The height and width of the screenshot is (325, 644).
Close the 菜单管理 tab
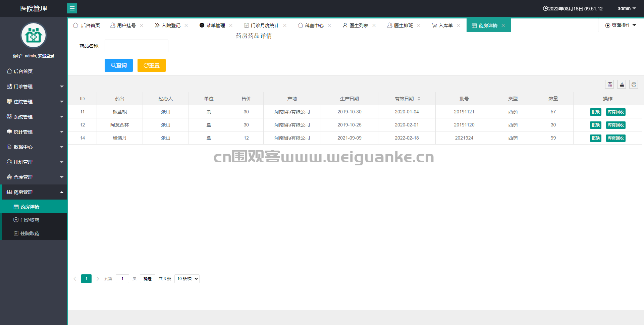pos(231,25)
